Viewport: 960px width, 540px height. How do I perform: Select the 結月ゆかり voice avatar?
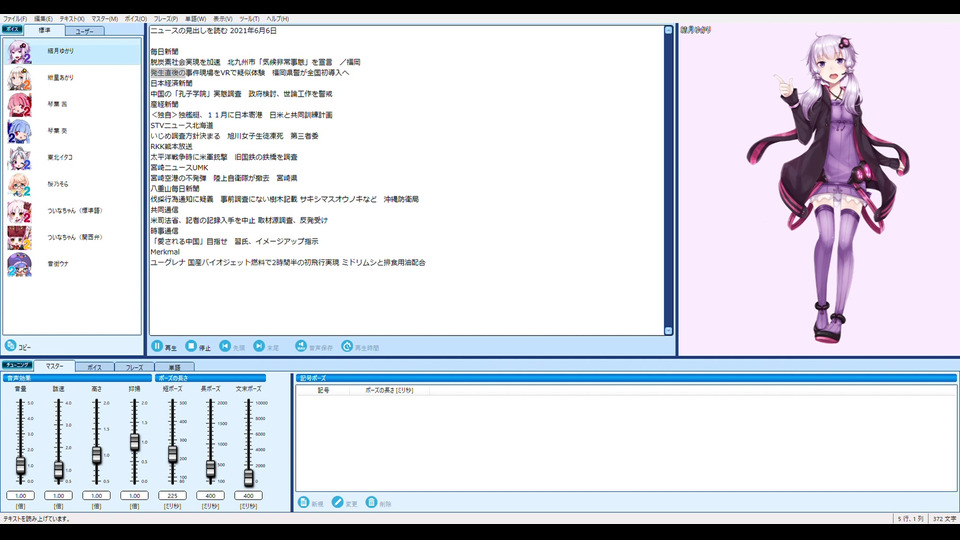(x=19, y=51)
